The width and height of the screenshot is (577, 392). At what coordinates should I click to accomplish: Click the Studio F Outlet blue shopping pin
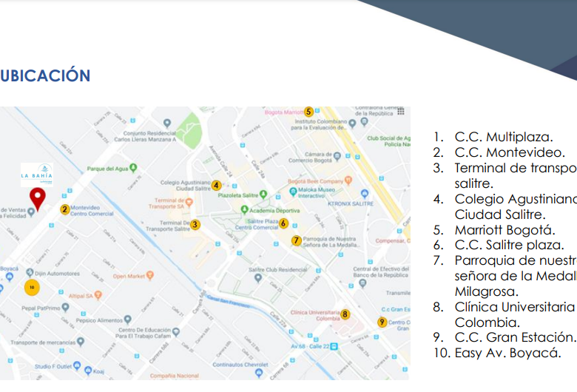click(x=77, y=365)
